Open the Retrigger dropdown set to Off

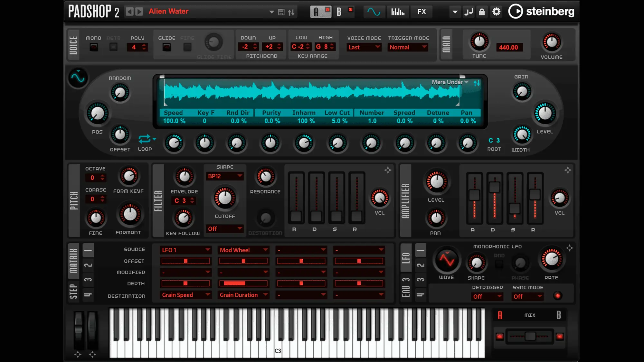point(487,296)
